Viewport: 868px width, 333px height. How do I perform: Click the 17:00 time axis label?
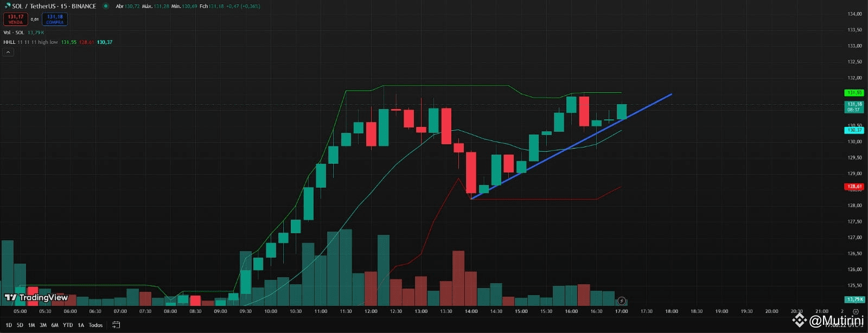coord(622,311)
